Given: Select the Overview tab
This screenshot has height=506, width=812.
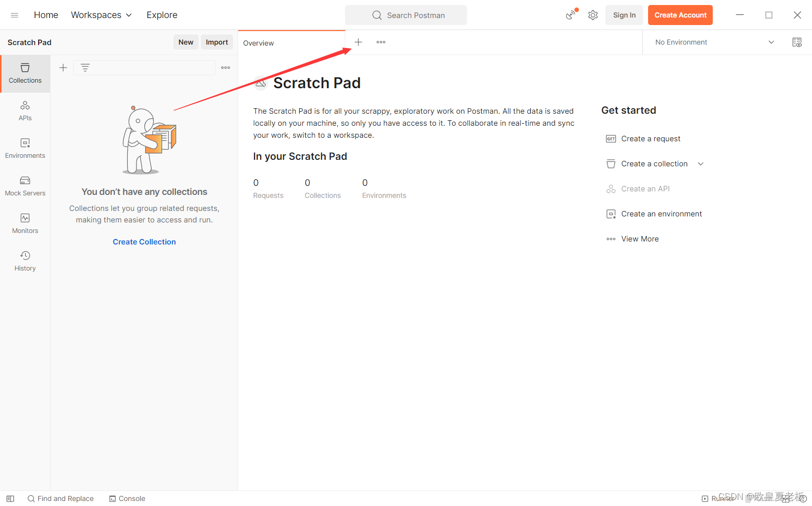Looking at the screenshot, I should [x=291, y=43].
